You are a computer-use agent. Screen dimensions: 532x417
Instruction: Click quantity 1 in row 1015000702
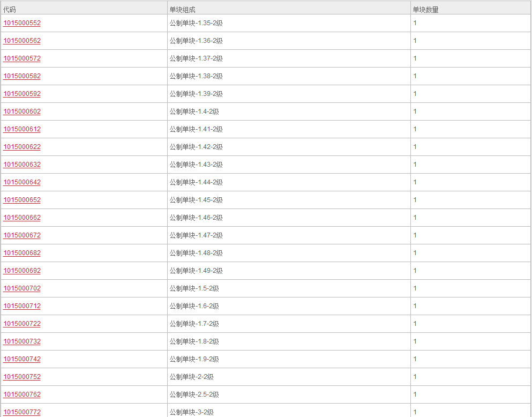pyautogui.click(x=415, y=288)
